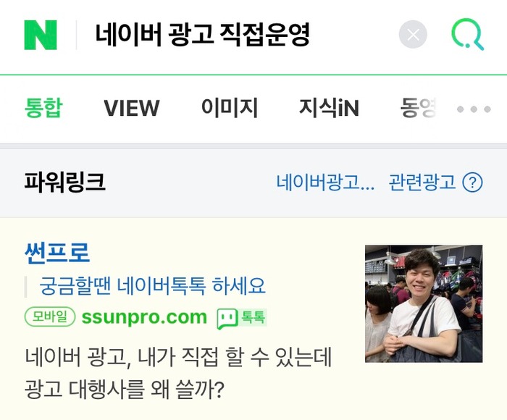Clear the search text with the X button
This screenshot has width=507, height=420.
413,34
